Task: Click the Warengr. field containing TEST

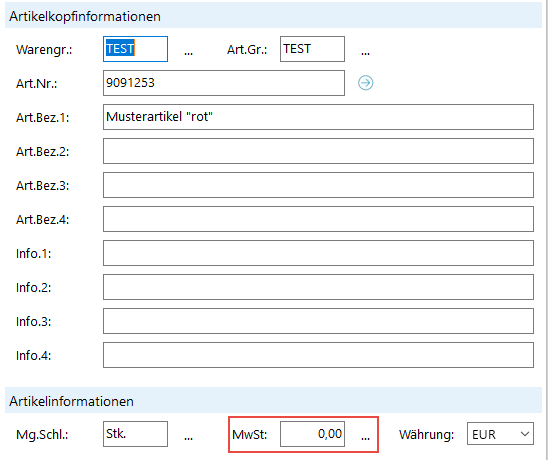Action: point(135,49)
